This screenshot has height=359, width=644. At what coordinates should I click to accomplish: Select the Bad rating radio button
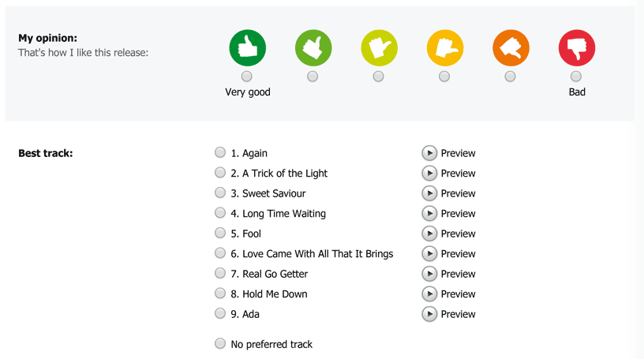pyautogui.click(x=576, y=77)
